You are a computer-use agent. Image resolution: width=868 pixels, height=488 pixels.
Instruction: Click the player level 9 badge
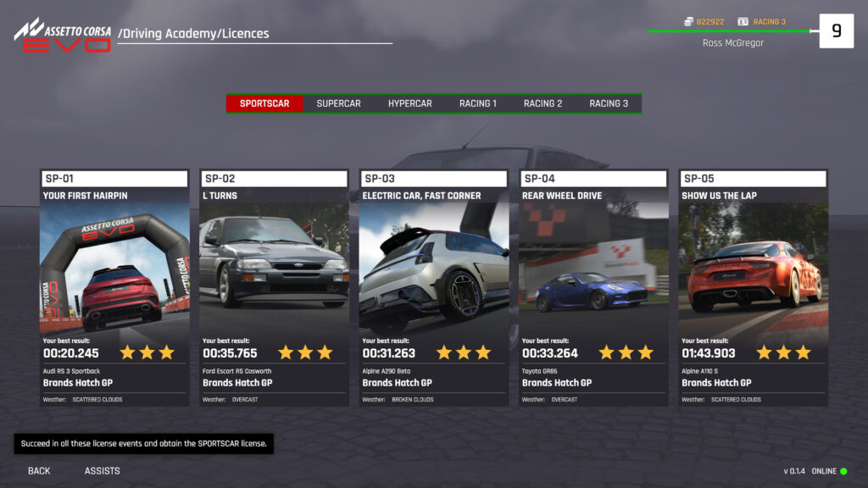click(x=836, y=31)
